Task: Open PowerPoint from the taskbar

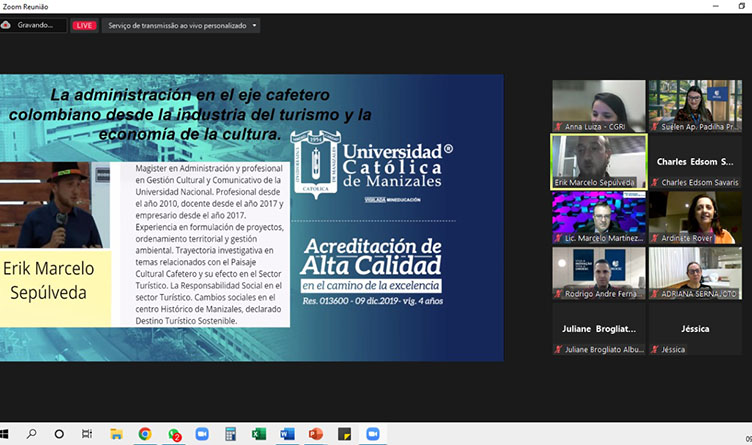Action: click(316, 434)
